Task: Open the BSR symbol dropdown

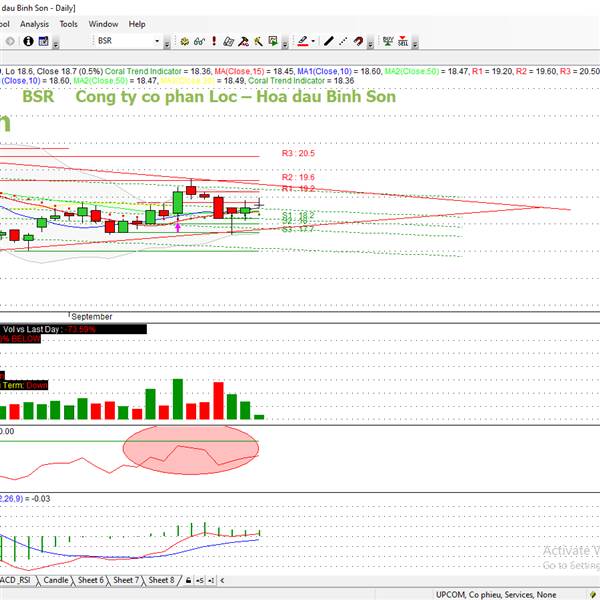Action: point(157,41)
